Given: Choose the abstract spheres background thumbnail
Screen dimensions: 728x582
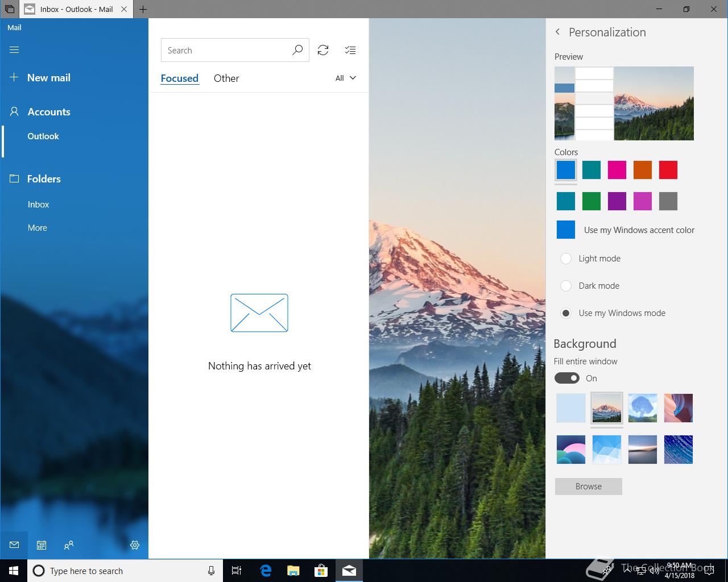Looking at the screenshot, I should (571, 450).
